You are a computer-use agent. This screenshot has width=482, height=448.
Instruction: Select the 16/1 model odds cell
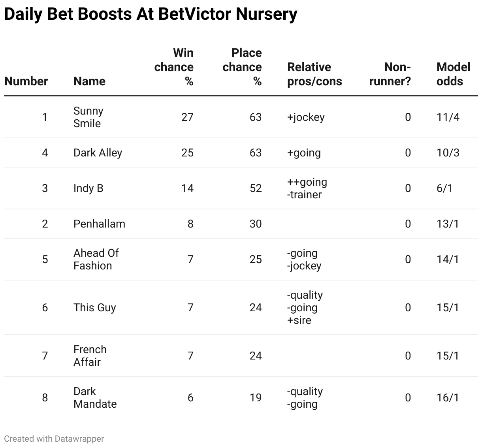pyautogui.click(x=448, y=398)
